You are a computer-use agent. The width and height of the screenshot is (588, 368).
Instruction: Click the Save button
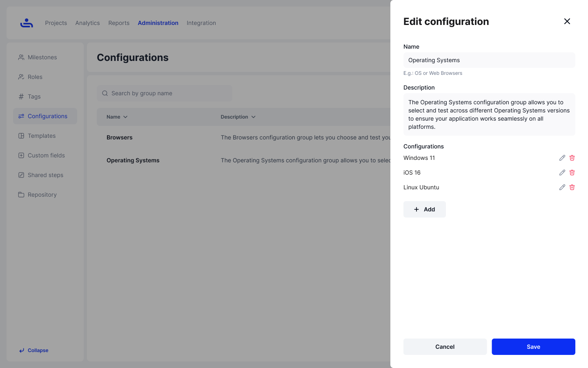tap(533, 347)
